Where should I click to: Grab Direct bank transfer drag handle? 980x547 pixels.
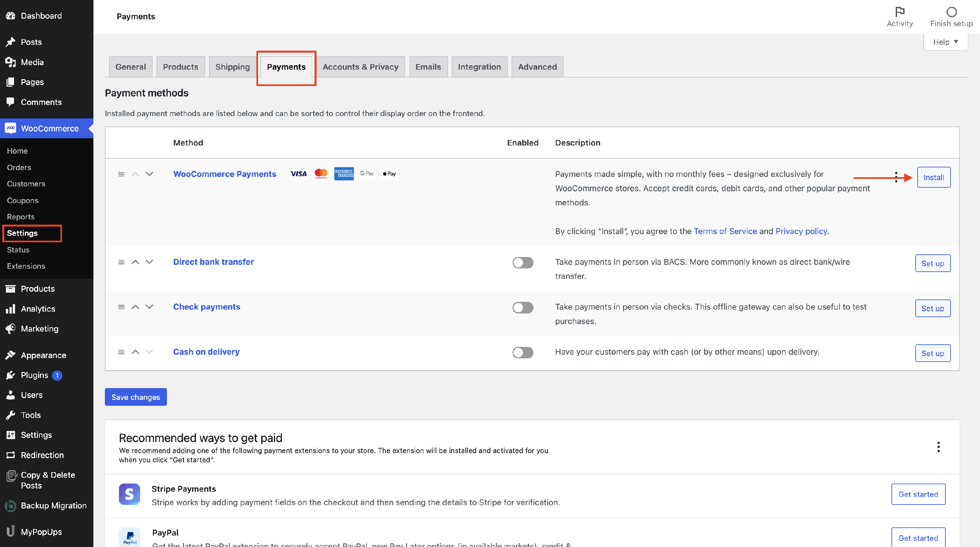[122, 262]
